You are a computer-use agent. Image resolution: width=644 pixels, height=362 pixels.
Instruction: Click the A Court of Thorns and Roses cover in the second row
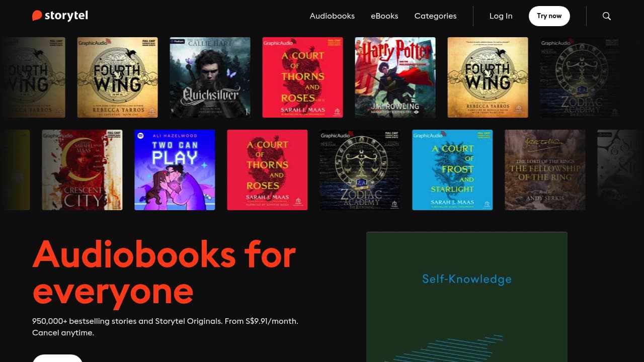[267, 170]
